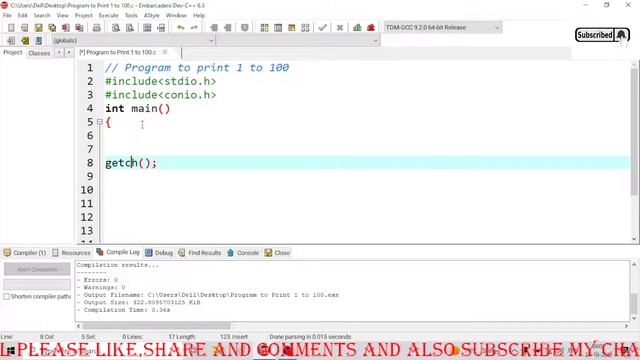Stop execution with the X icon
Screen dimensions: 640x360
pyautogui.click(x=340, y=27)
